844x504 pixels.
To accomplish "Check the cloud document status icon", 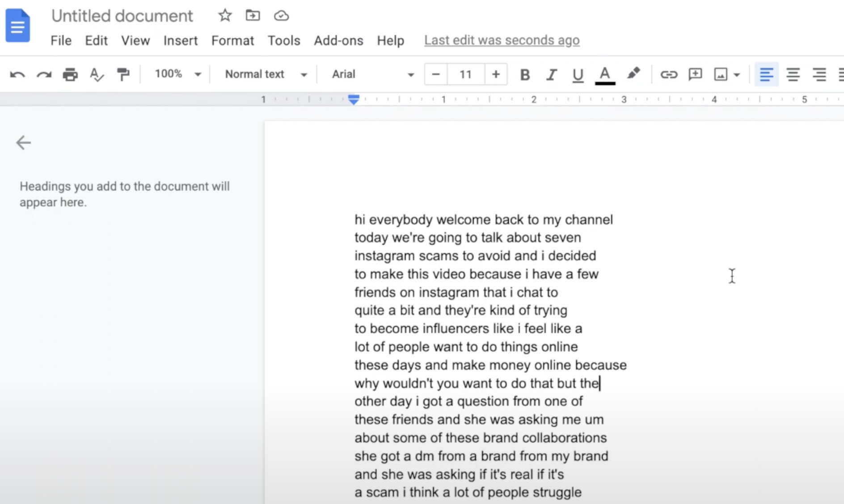I will pyautogui.click(x=281, y=16).
